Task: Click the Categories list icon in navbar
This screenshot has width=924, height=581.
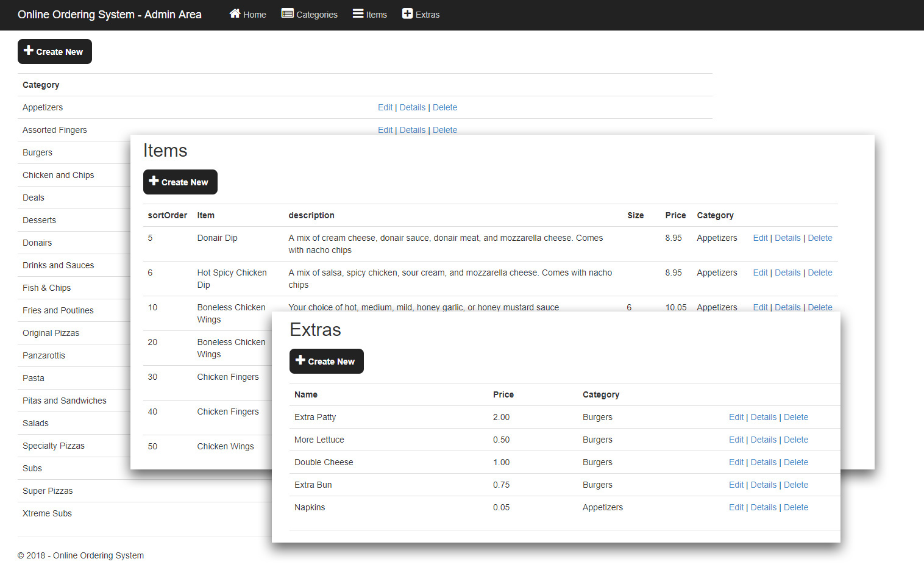Action: point(287,13)
